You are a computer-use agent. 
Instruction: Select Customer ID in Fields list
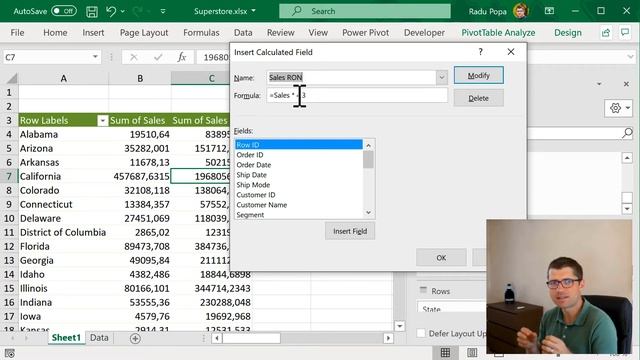click(x=298, y=195)
